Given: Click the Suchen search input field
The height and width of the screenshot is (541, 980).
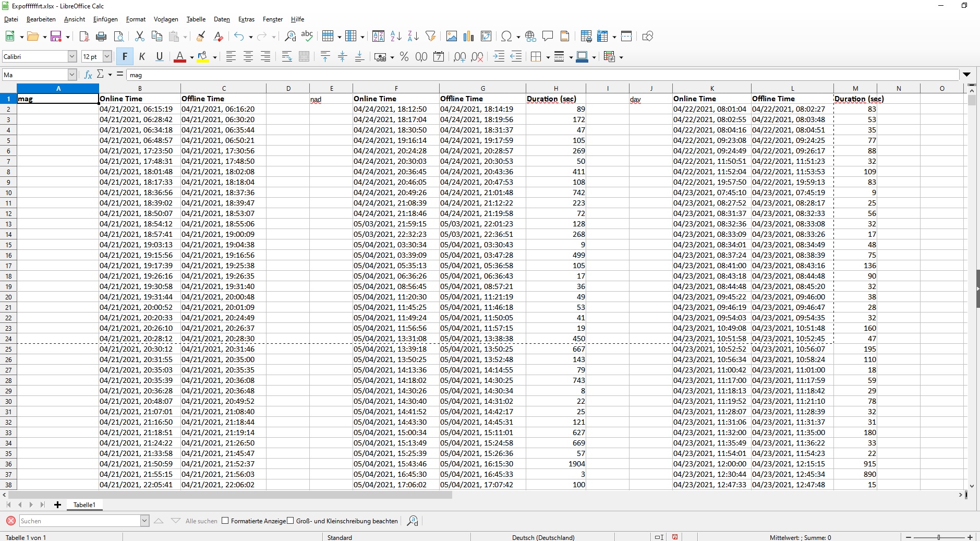Looking at the screenshot, I should click(x=80, y=521).
